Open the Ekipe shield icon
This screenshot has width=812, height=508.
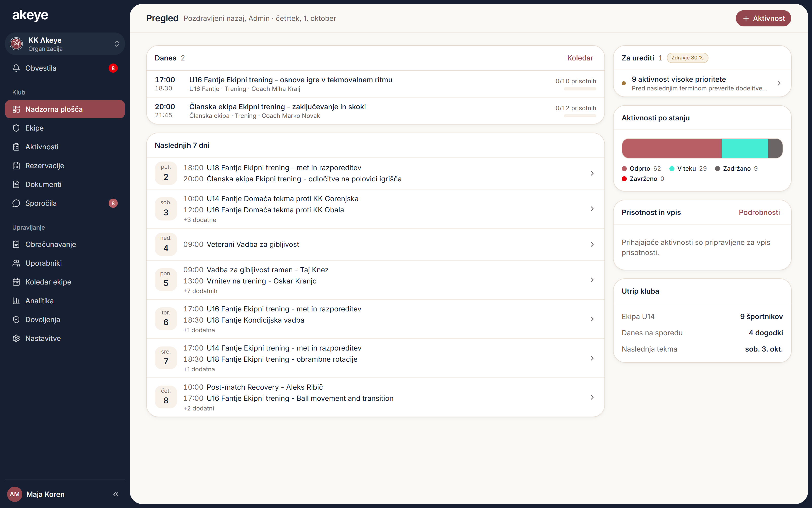(16, 128)
